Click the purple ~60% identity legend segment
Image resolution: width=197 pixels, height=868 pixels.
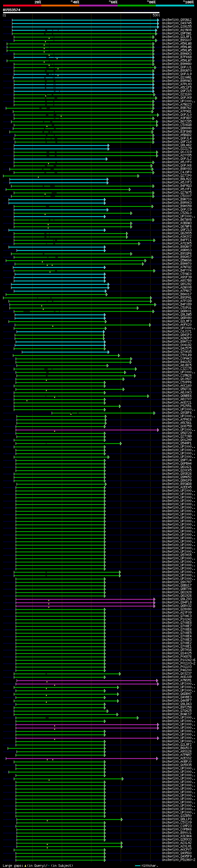click(98, 6)
